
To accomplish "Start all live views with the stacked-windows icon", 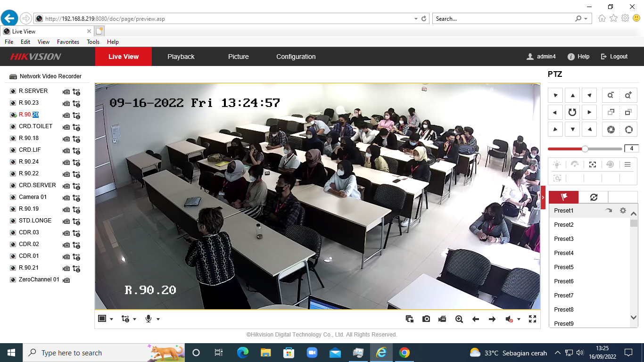I will point(410,319).
